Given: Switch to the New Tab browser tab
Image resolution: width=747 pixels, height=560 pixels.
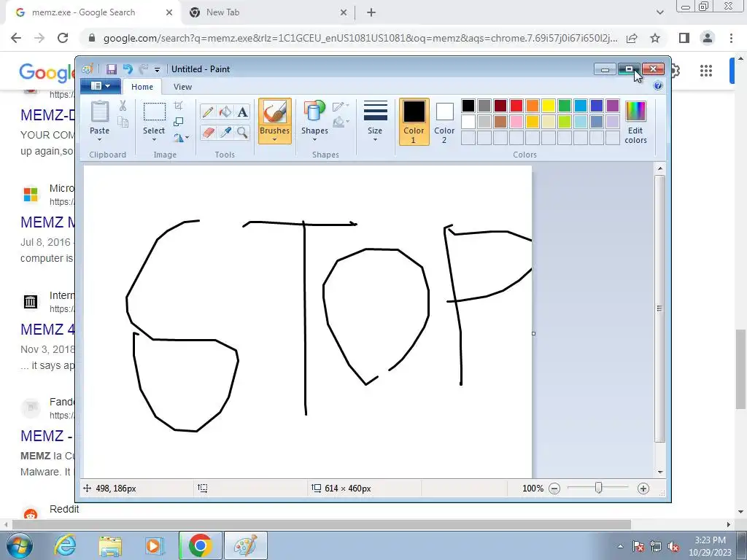Looking at the screenshot, I should point(268,12).
